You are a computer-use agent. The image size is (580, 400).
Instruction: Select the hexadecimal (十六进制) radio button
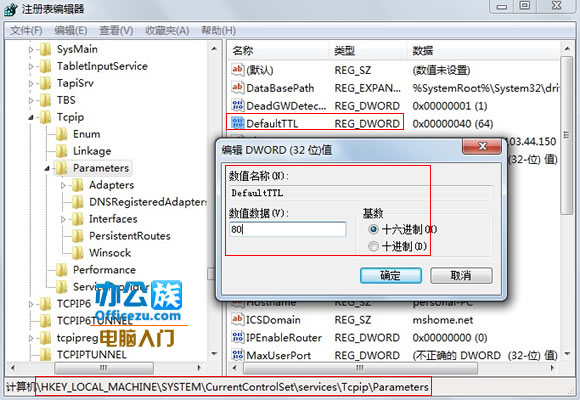[373, 229]
